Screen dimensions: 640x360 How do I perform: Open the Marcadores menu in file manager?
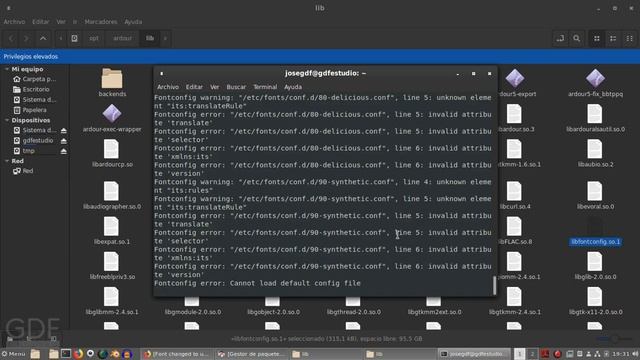(101, 22)
